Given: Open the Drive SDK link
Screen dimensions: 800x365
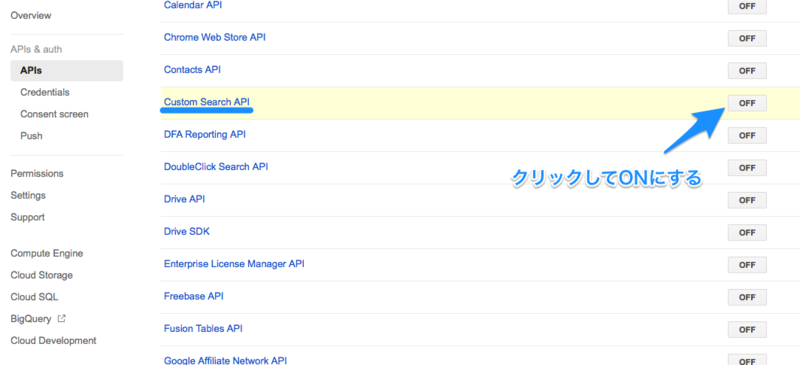Looking at the screenshot, I should [187, 231].
